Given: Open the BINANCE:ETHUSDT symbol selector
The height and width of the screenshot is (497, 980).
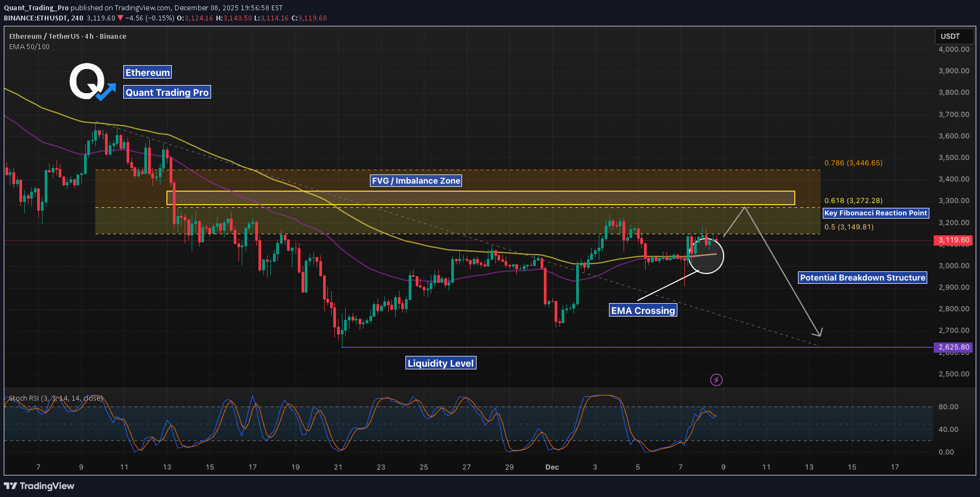Looking at the screenshot, I should point(35,17).
